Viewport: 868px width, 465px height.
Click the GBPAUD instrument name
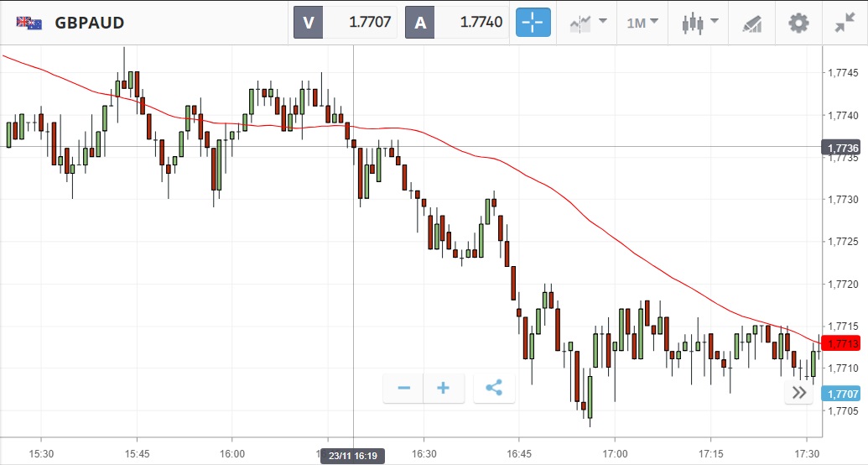90,23
